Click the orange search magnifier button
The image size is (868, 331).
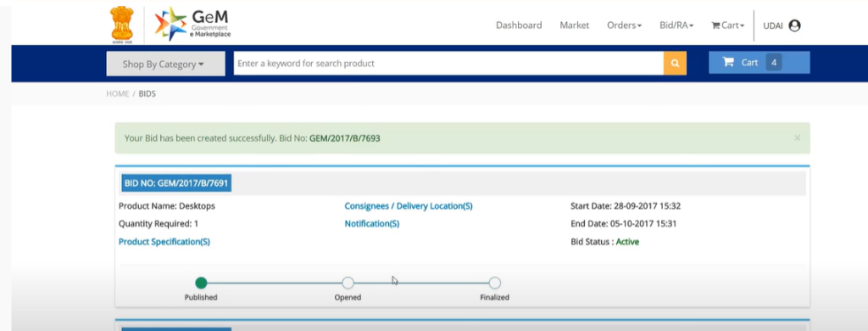pos(675,63)
